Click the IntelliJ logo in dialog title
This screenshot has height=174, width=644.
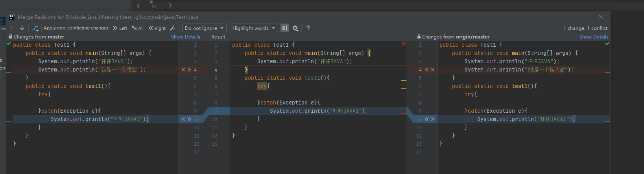tap(12, 17)
